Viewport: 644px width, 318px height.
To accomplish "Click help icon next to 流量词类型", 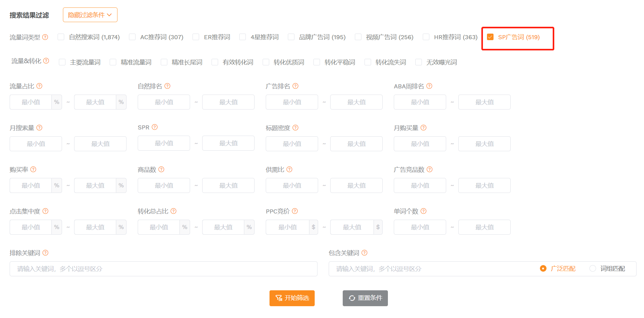I will pos(45,37).
